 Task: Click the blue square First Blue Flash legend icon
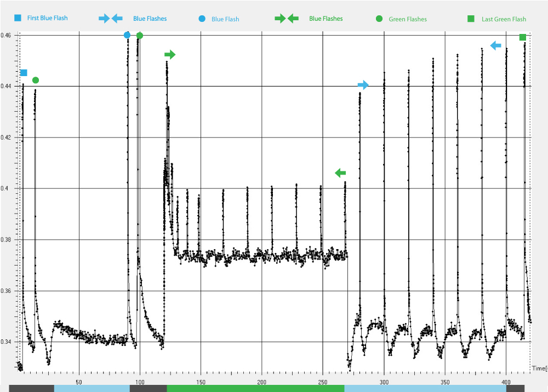pyautogui.click(x=18, y=18)
